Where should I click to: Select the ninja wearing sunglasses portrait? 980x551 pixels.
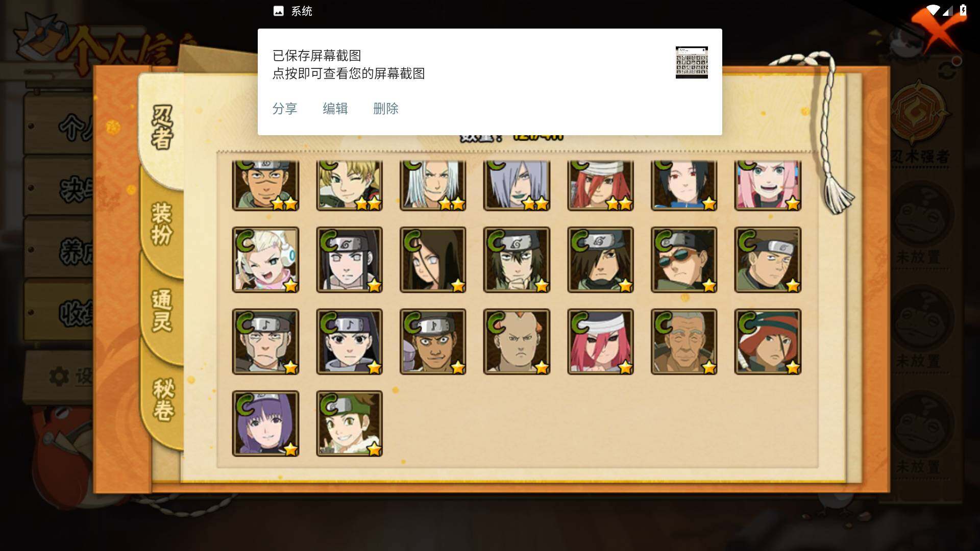point(684,260)
